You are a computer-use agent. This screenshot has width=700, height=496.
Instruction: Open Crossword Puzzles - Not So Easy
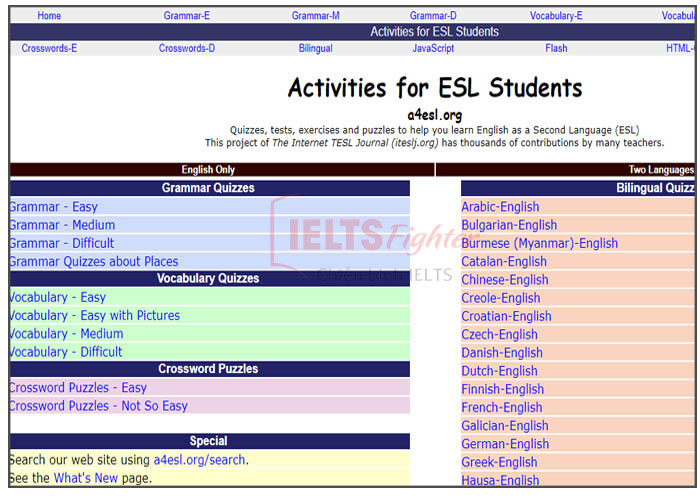tap(98, 406)
